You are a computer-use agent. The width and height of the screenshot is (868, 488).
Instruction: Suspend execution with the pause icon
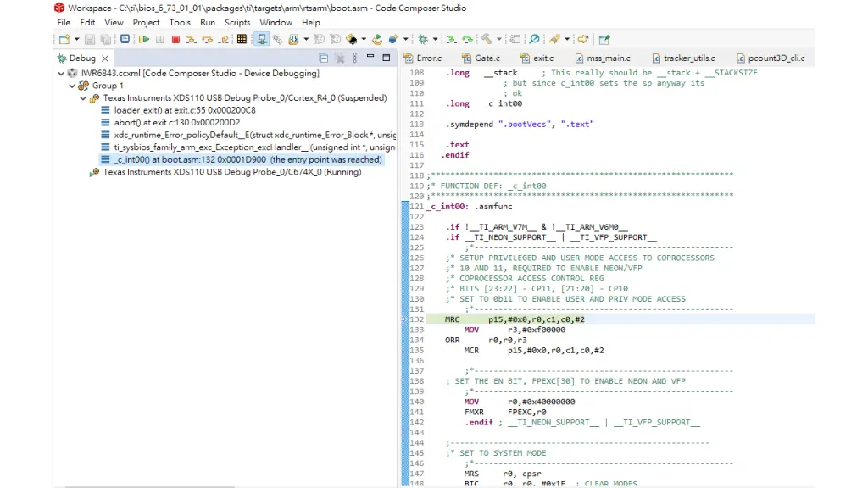(x=160, y=39)
